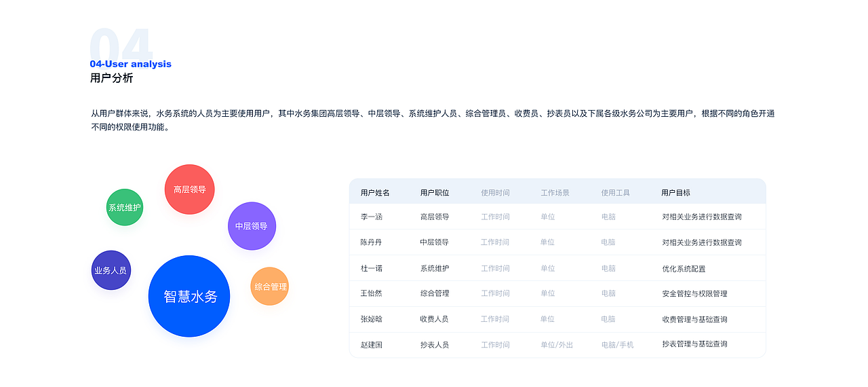Select the name cell 王怡然

click(x=372, y=293)
